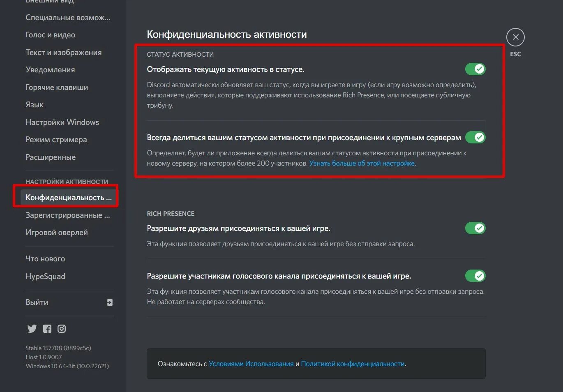Open 'Политикой конфиденциальности' link
The width and height of the screenshot is (563, 392).
click(353, 364)
